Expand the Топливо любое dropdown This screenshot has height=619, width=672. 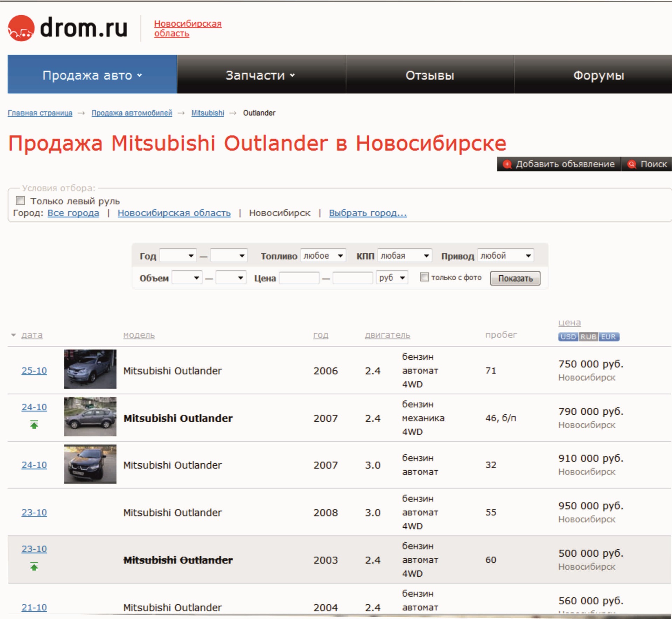[x=323, y=255]
